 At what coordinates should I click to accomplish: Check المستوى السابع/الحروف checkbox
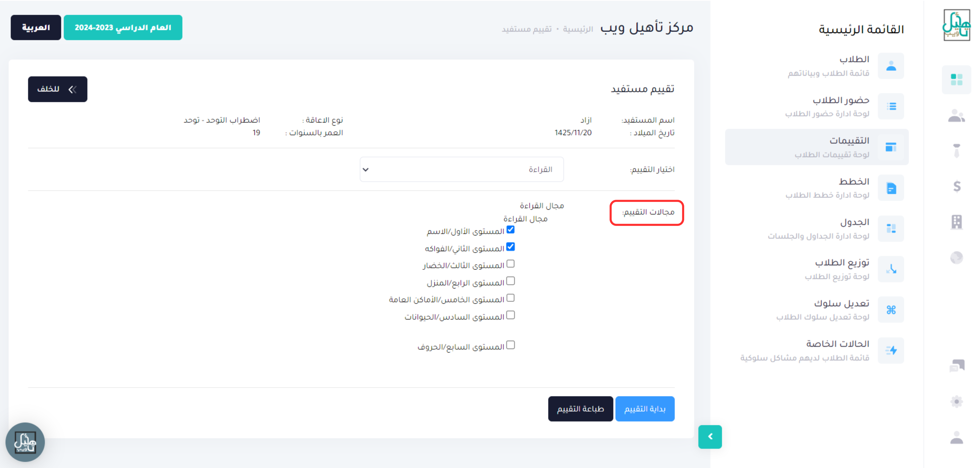511,345
